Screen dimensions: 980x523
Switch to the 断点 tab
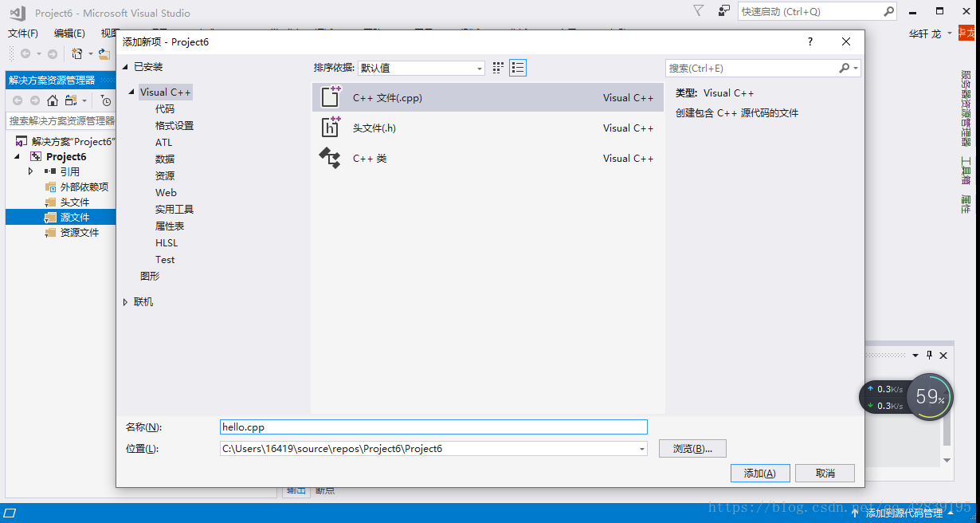pyautogui.click(x=325, y=490)
